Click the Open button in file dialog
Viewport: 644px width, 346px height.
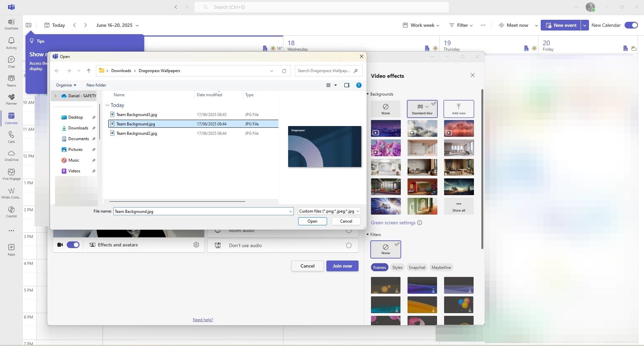tap(312, 221)
